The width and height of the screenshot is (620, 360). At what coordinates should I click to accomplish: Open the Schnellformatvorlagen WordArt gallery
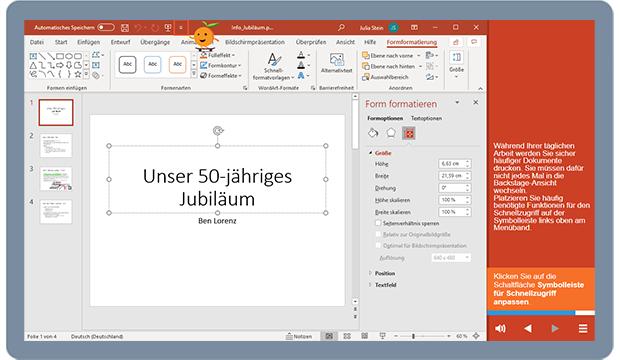[x=273, y=66]
